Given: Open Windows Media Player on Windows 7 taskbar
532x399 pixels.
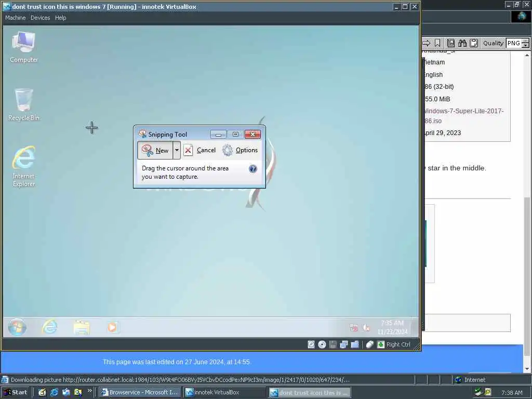Looking at the screenshot, I should (112, 327).
